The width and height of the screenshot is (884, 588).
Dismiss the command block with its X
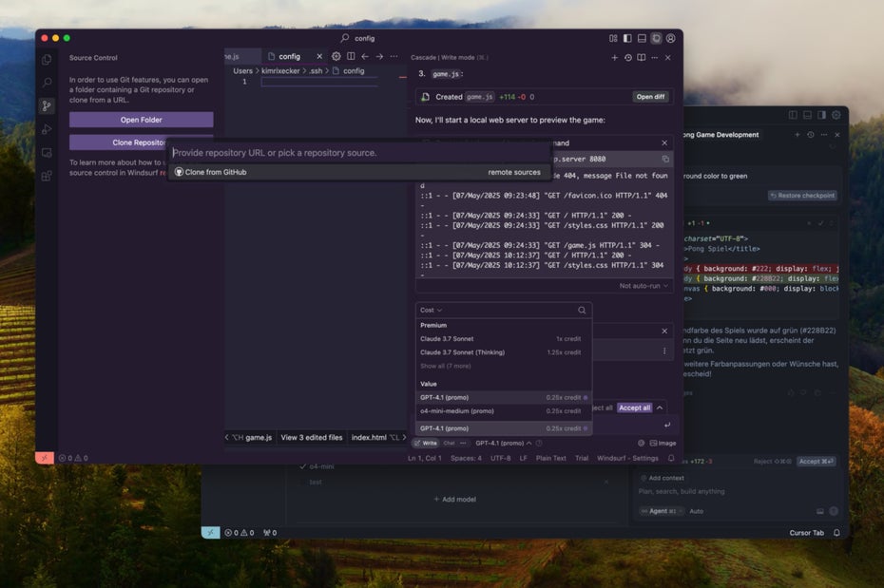(x=664, y=143)
